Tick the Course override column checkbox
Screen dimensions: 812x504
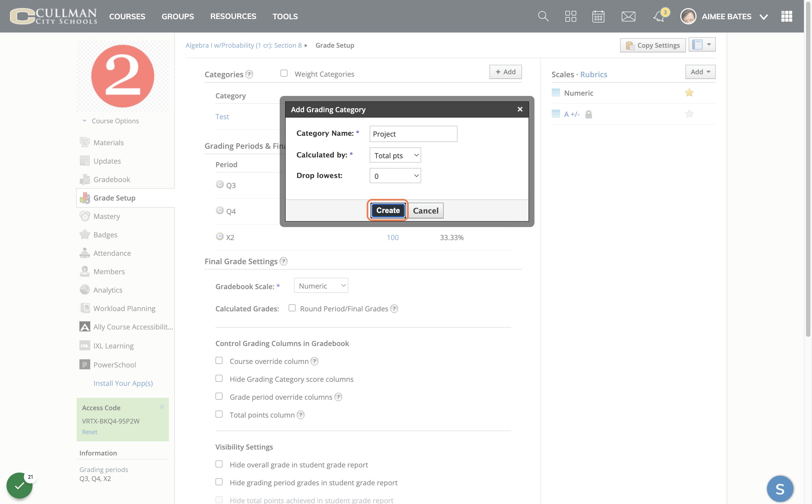[x=219, y=361]
